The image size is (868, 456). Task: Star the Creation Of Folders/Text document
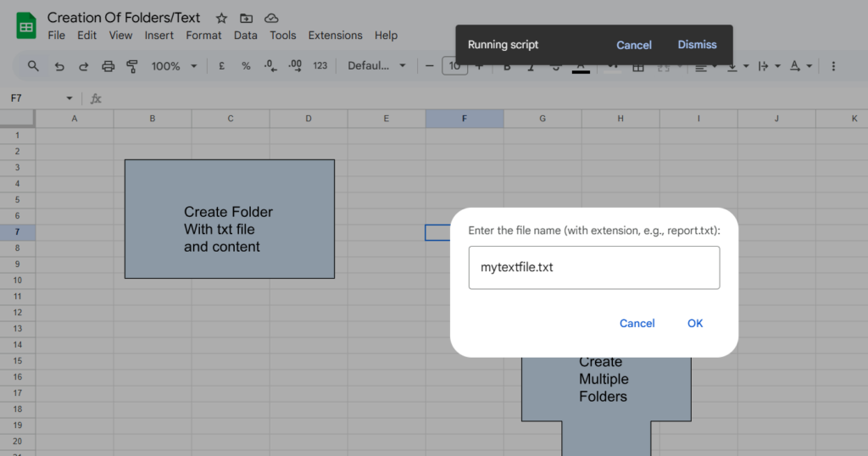point(221,19)
